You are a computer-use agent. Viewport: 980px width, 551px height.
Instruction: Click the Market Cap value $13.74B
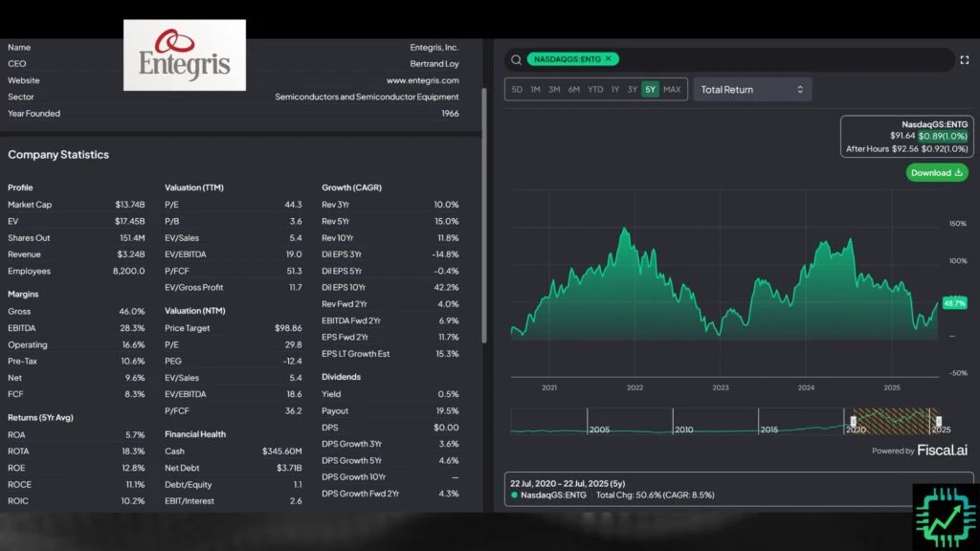[130, 205]
